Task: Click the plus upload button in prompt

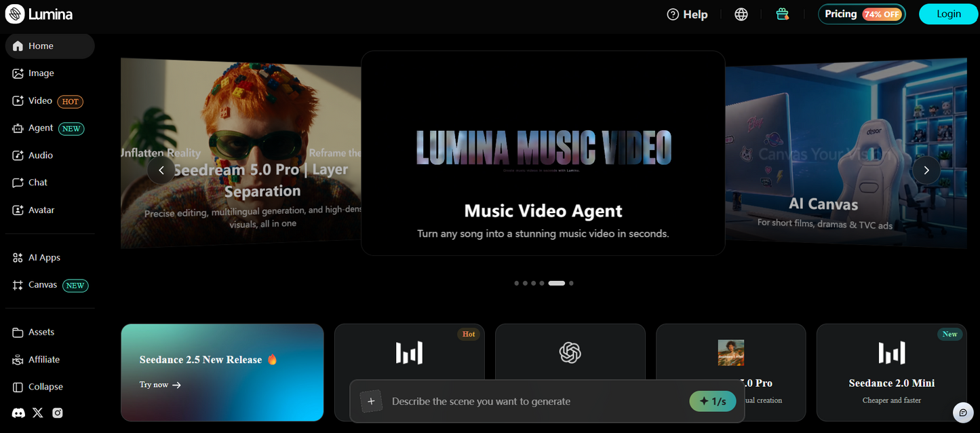Action: 371,401
